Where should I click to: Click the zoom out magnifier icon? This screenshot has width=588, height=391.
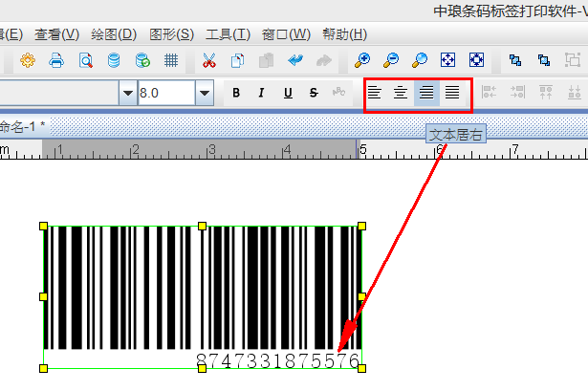point(391,60)
